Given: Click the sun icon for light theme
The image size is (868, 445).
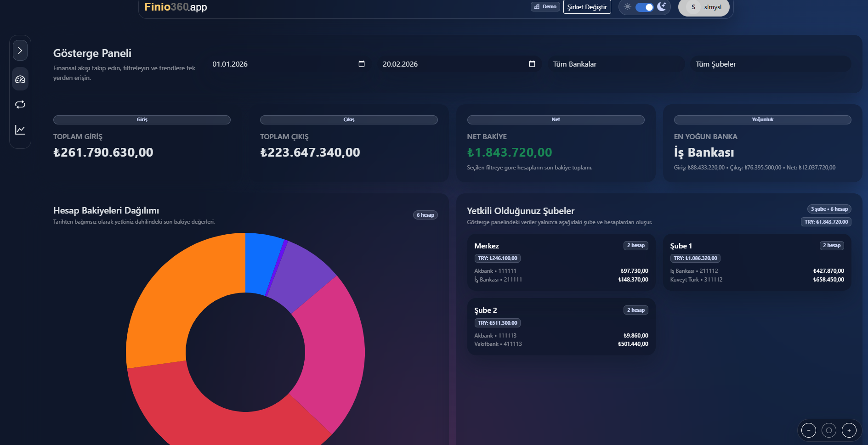Looking at the screenshot, I should (627, 7).
